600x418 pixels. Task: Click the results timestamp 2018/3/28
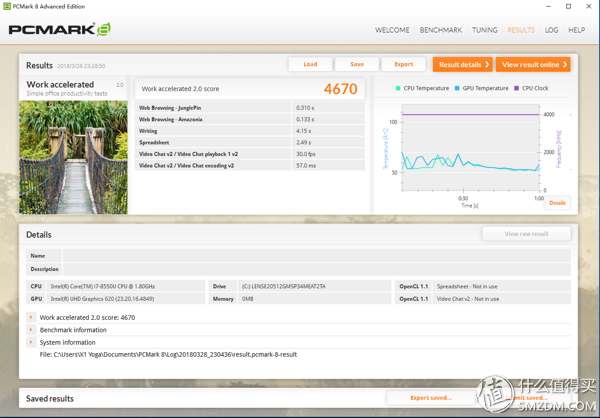(81, 66)
